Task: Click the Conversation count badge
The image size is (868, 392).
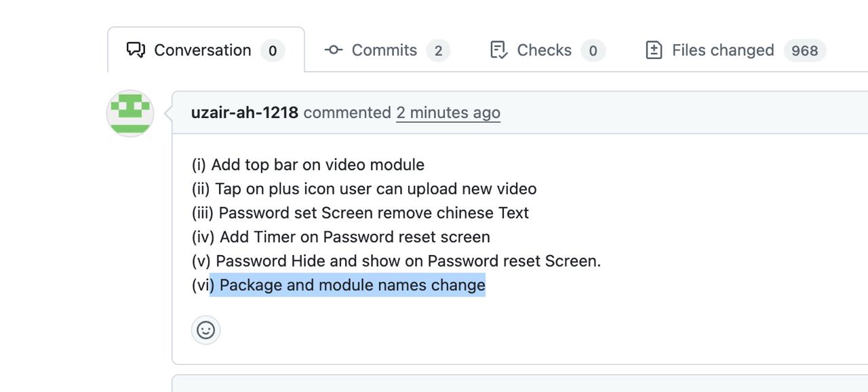Action: coord(273,51)
